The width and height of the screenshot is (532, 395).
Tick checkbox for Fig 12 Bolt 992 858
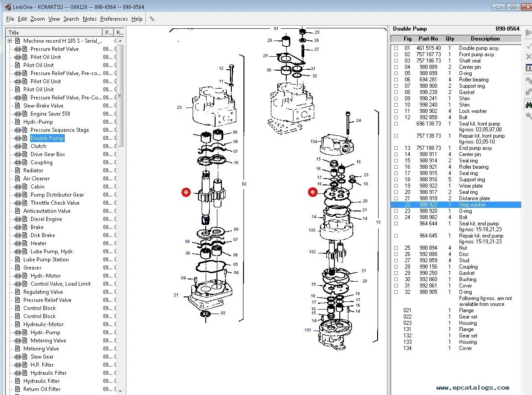coord(396,117)
